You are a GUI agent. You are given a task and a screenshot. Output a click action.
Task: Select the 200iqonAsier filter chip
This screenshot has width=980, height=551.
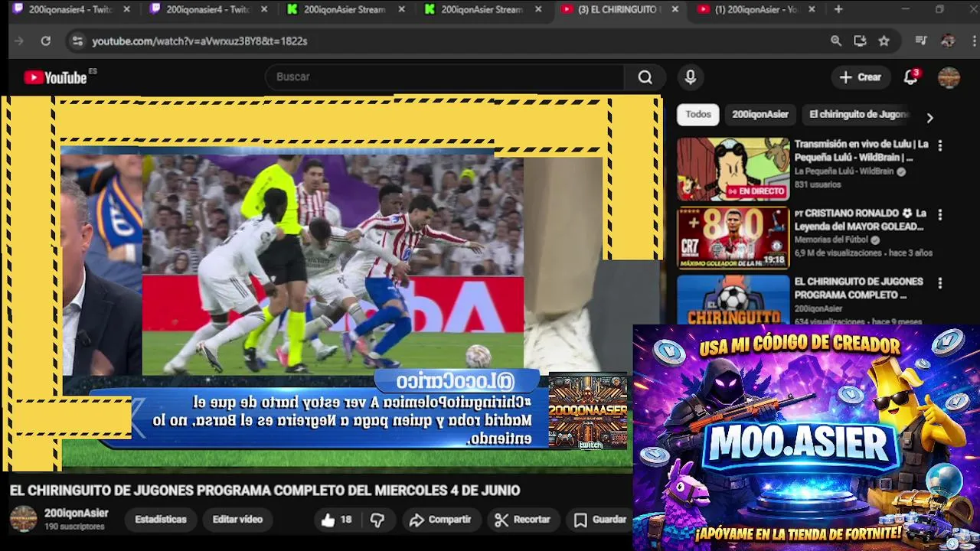click(x=759, y=114)
